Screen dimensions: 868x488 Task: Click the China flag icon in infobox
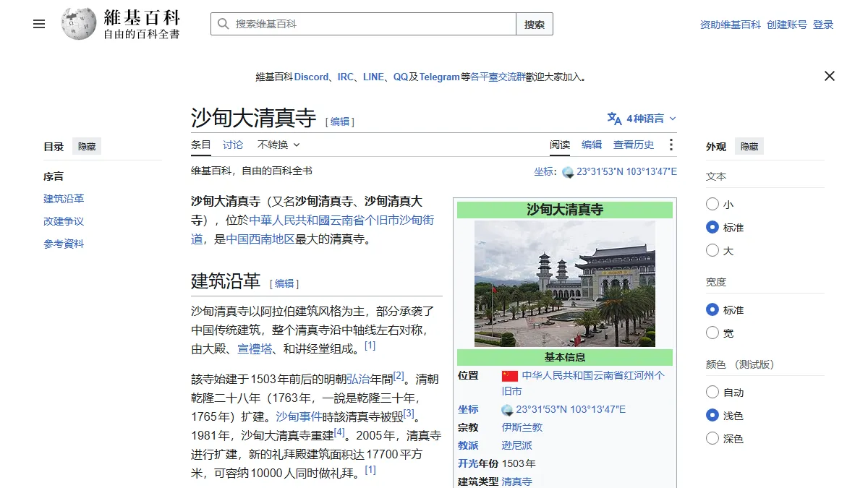510,376
